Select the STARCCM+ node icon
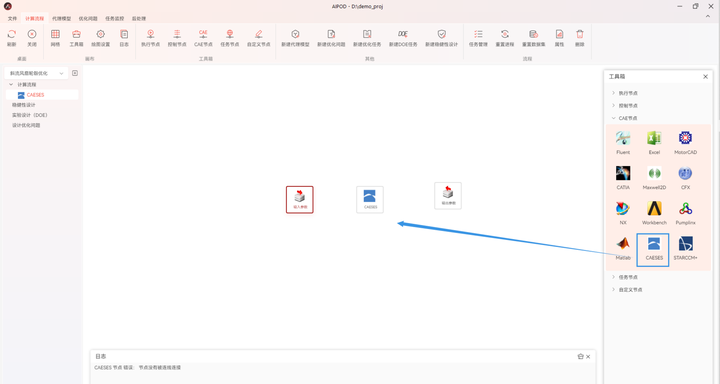The image size is (720, 384). [686, 244]
